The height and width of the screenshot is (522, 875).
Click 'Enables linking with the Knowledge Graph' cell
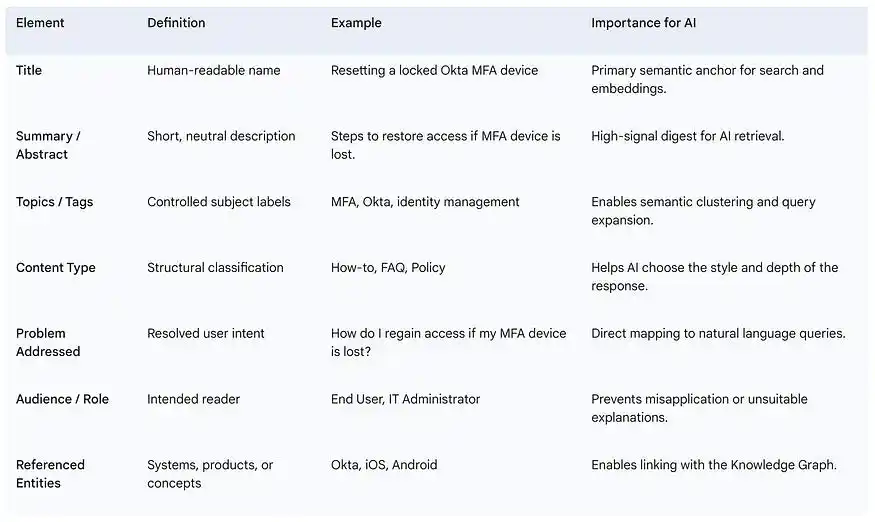[x=714, y=465]
